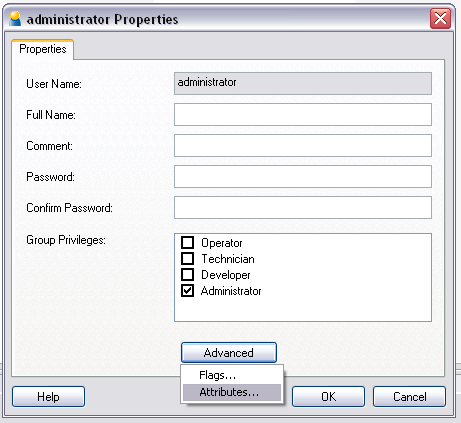Click the Confirm Password field
461x423 pixels.
click(x=303, y=207)
